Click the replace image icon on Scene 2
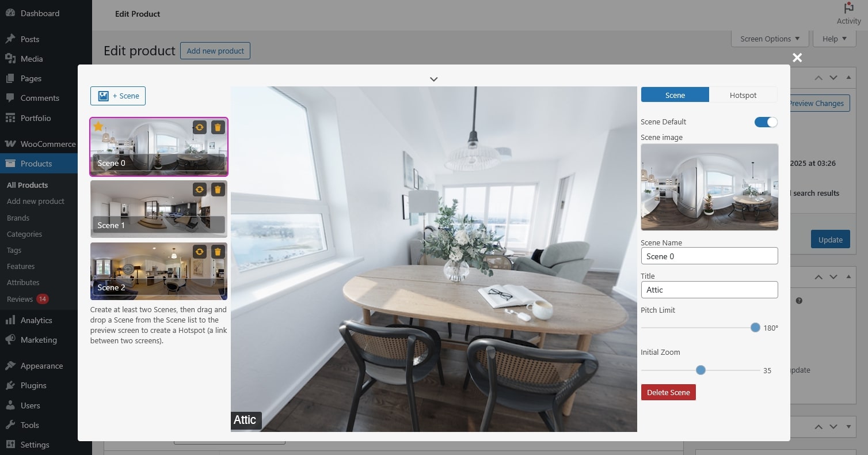868x455 pixels. pos(199,252)
